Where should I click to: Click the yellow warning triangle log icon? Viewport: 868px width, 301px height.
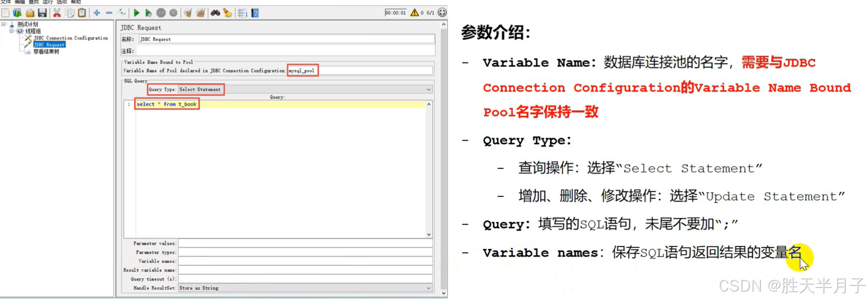(415, 12)
